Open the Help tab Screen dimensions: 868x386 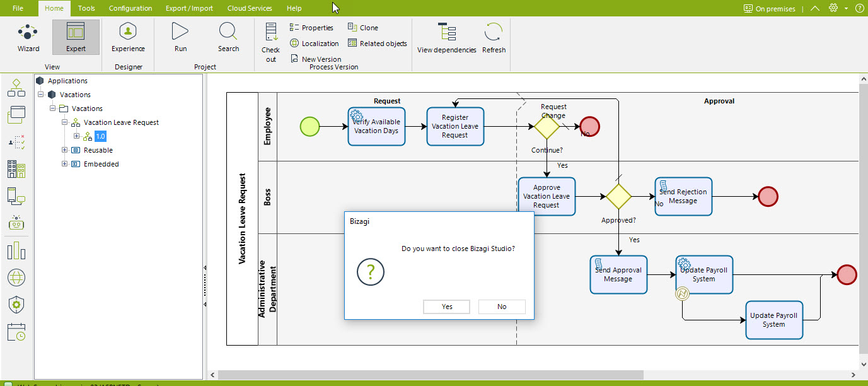point(294,8)
